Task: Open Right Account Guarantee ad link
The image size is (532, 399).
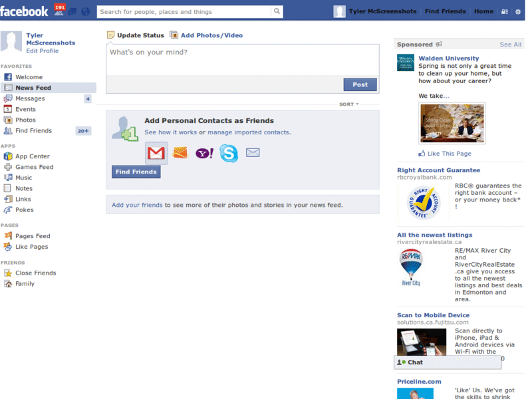Action: [x=439, y=170]
